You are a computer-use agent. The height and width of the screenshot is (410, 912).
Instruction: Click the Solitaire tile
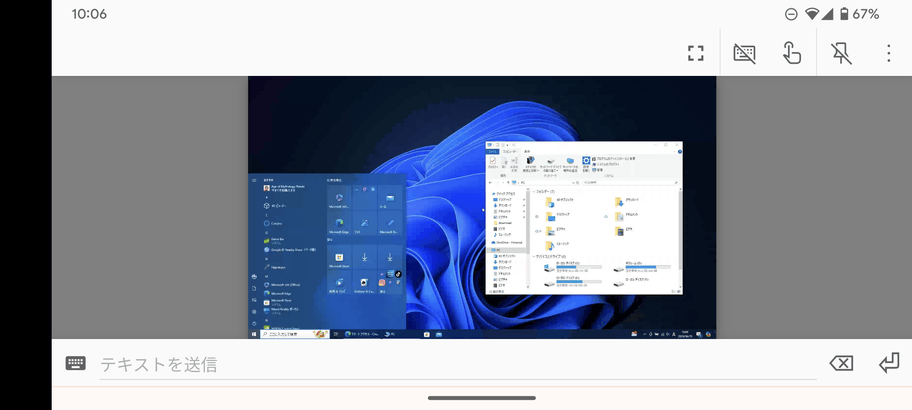[x=365, y=282]
